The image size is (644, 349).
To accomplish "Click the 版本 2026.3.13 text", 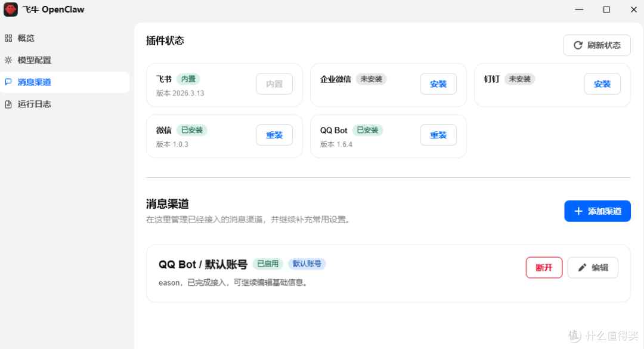I will pos(180,93).
